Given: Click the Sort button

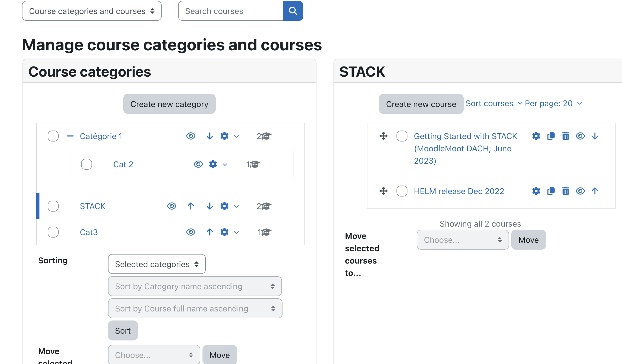Looking at the screenshot, I should pyautogui.click(x=123, y=331).
